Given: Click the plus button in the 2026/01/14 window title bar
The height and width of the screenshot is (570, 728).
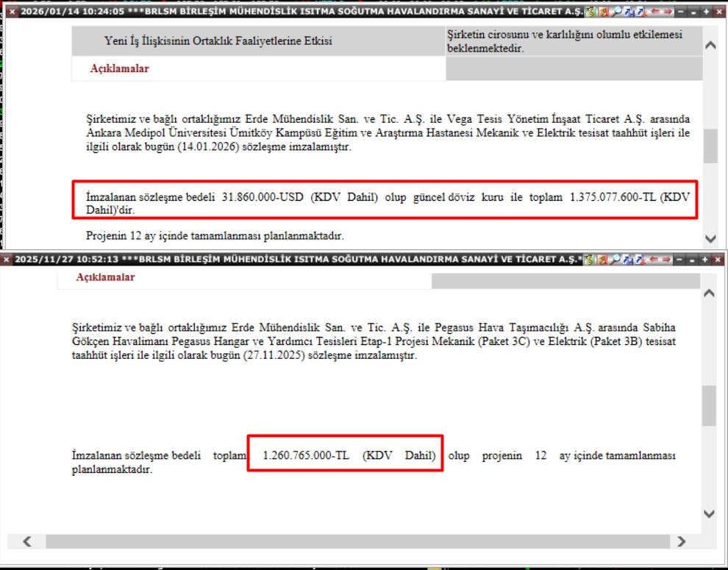Looking at the screenshot, I should [706, 12].
